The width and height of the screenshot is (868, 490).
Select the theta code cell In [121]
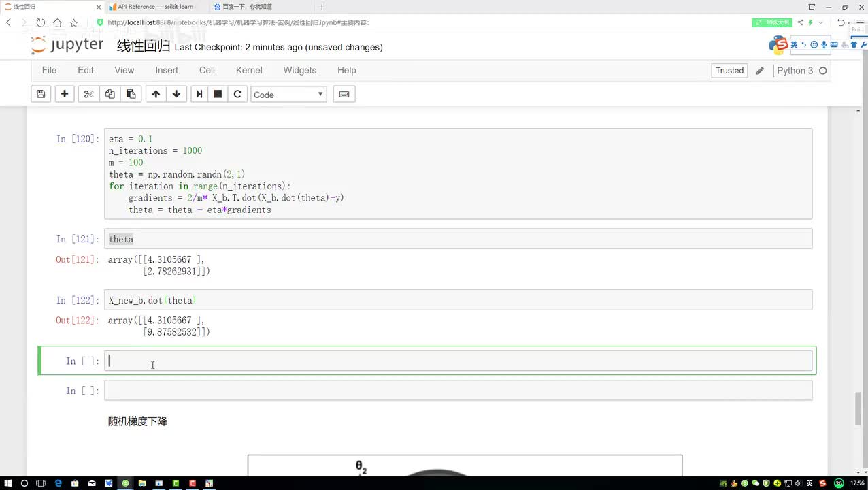point(458,239)
